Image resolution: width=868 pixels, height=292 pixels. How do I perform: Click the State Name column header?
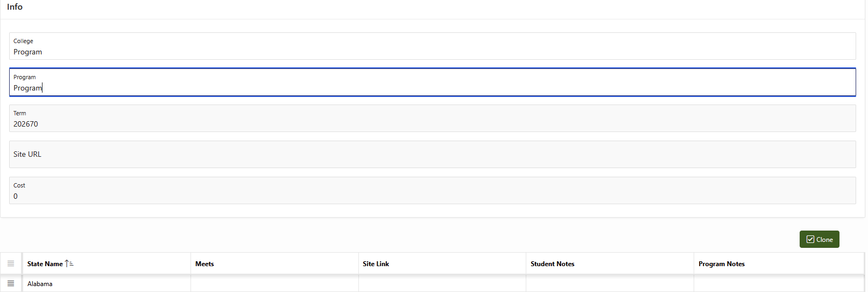click(x=45, y=264)
